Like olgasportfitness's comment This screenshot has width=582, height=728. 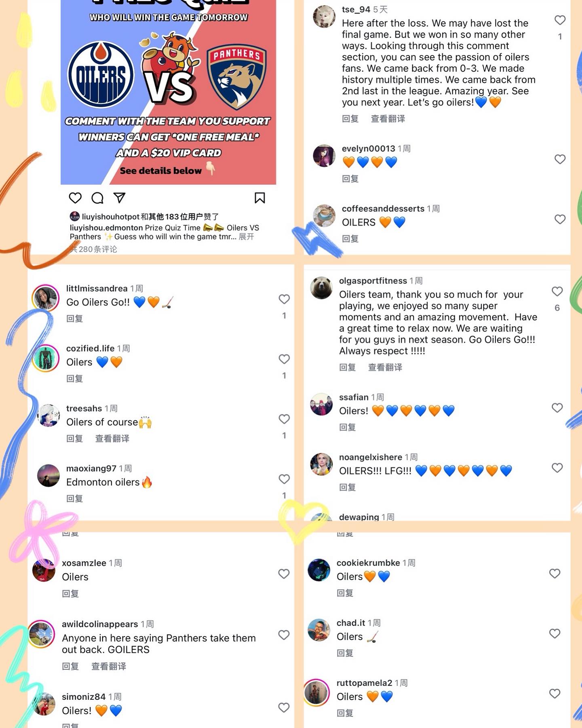point(557,291)
